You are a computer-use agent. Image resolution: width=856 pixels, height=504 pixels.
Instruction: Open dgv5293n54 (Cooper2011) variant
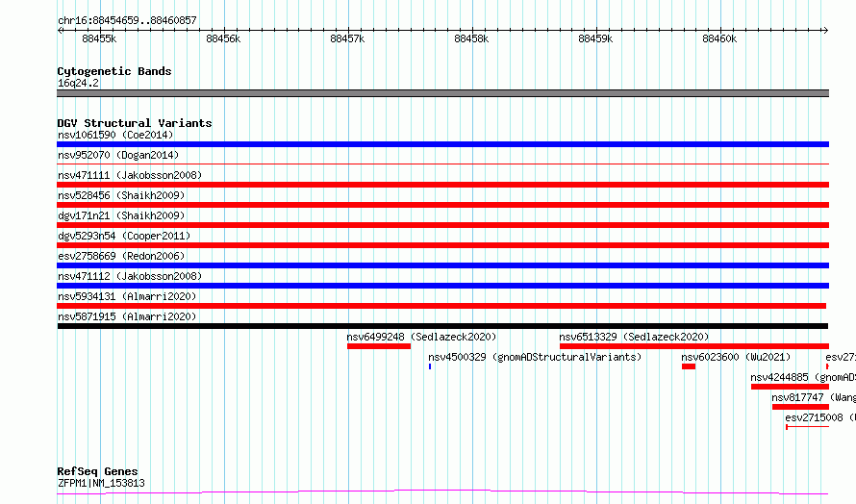point(124,236)
